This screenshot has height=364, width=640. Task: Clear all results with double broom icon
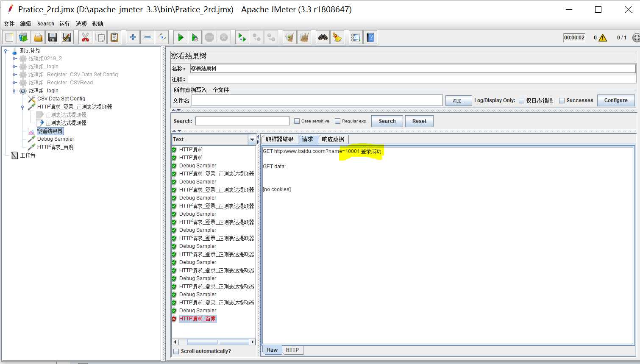coord(304,37)
